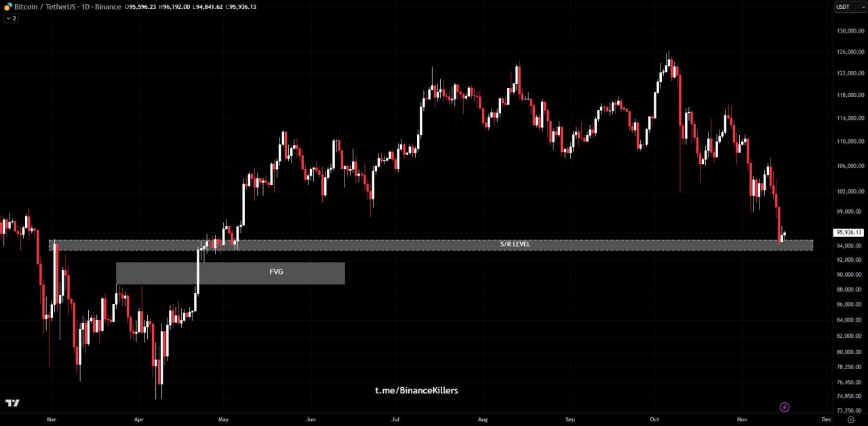Click the Dec label on time axis
Image resolution: width=868 pixels, height=426 pixels.
tap(826, 420)
